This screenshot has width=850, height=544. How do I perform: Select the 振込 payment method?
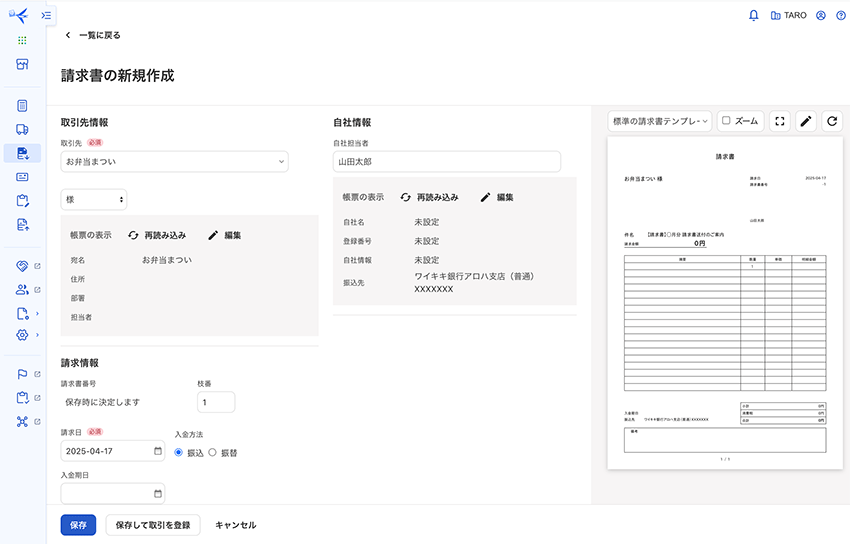pyautogui.click(x=179, y=452)
